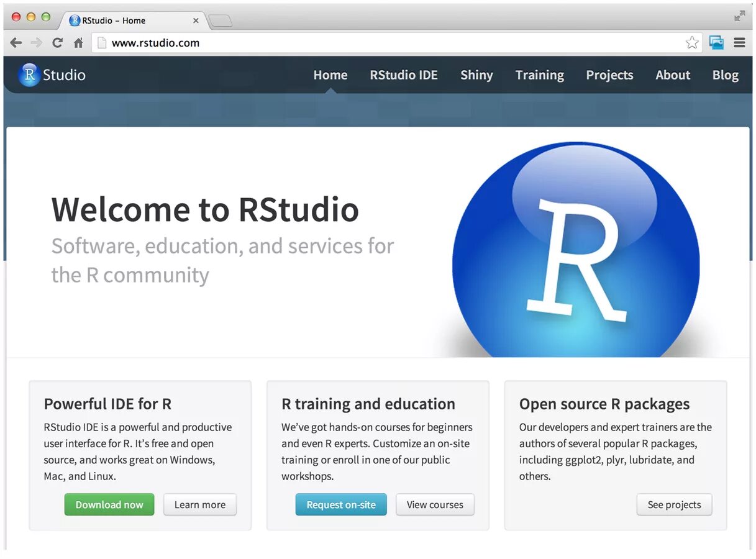Toggle fullscreen with the arrows icon
This screenshot has height=559, width=756.
(739, 17)
